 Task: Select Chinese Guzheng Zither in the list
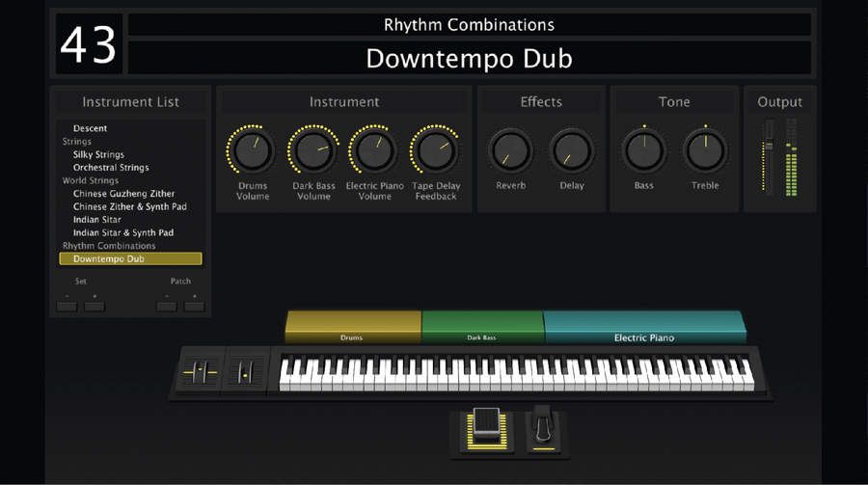pyautogui.click(x=123, y=193)
